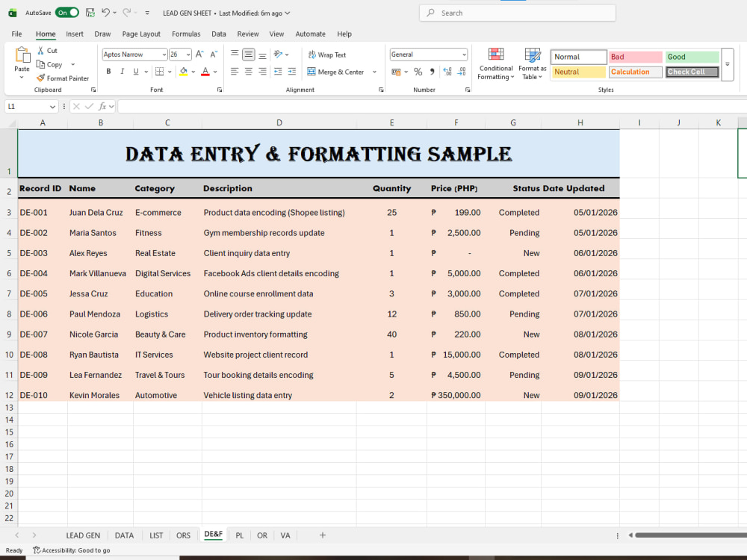Viewport: 747px width, 560px height.
Task: Click the Orientation angled text icon
Action: pos(278,55)
